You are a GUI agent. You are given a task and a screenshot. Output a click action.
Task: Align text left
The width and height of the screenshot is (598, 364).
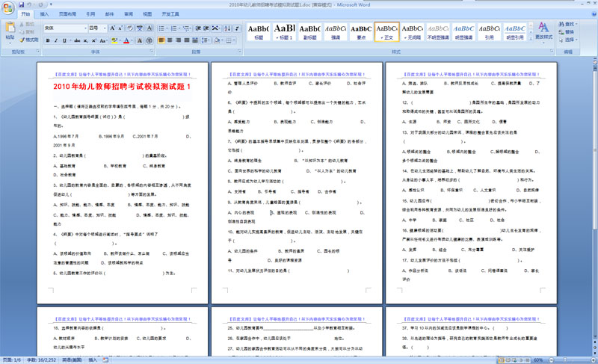point(161,40)
